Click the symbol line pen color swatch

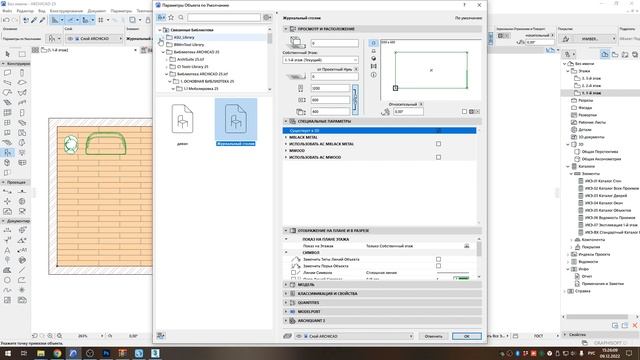pyautogui.click(x=461, y=278)
